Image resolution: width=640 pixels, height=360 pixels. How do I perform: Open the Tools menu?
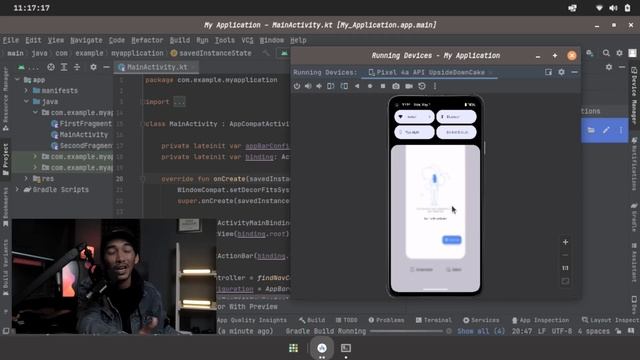coord(224,40)
